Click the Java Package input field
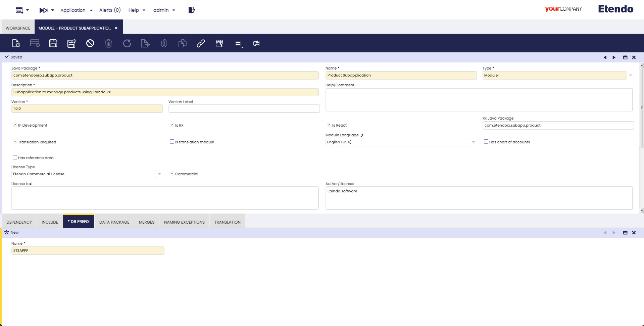The image size is (644, 326). click(x=165, y=76)
